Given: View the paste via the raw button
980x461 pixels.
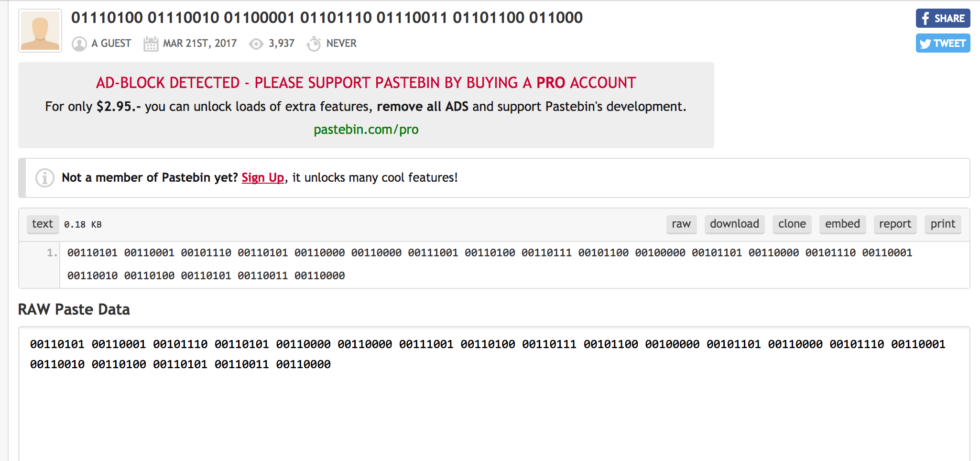Looking at the screenshot, I should 681,224.
